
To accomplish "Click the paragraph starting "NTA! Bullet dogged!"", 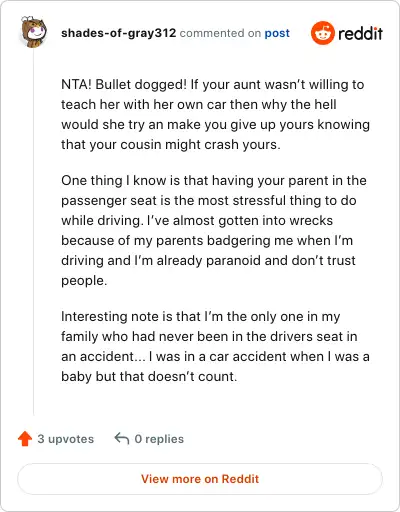I will click(215, 114).
